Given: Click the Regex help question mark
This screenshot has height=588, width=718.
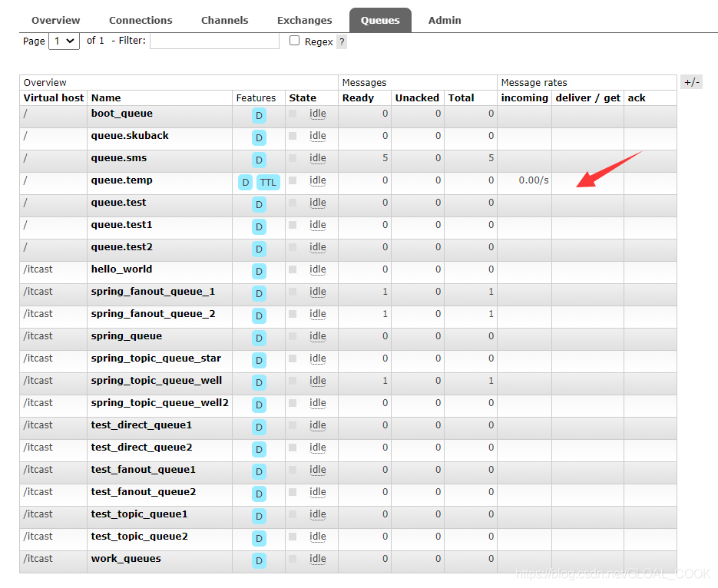Looking at the screenshot, I should (x=342, y=41).
